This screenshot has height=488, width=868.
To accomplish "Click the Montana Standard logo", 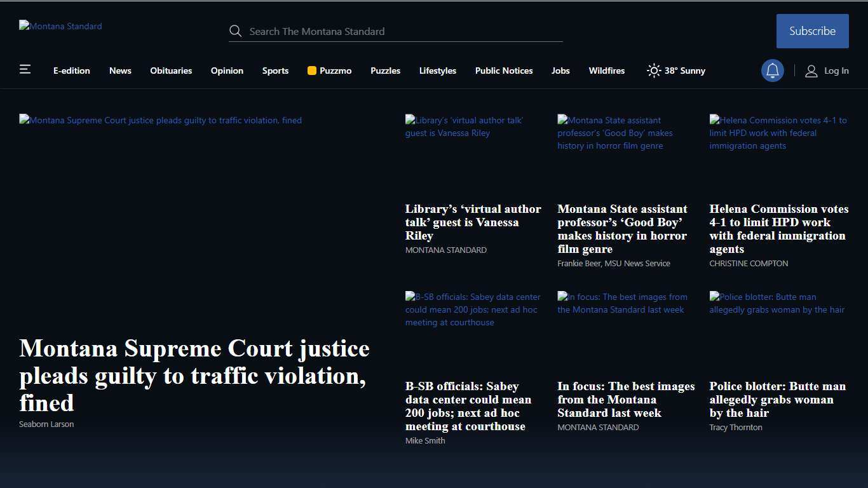I will tap(60, 26).
